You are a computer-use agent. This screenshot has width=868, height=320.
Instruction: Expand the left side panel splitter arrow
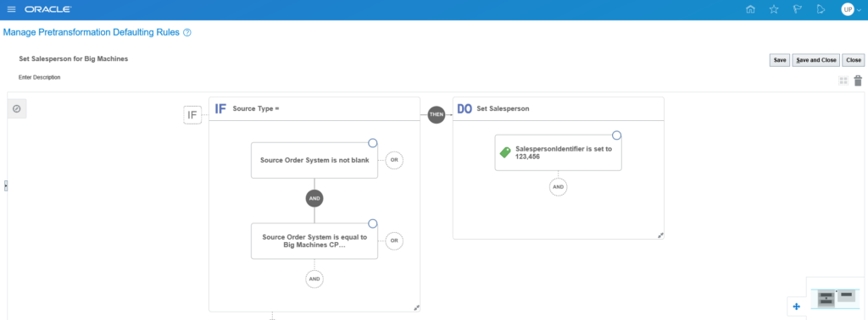point(6,185)
